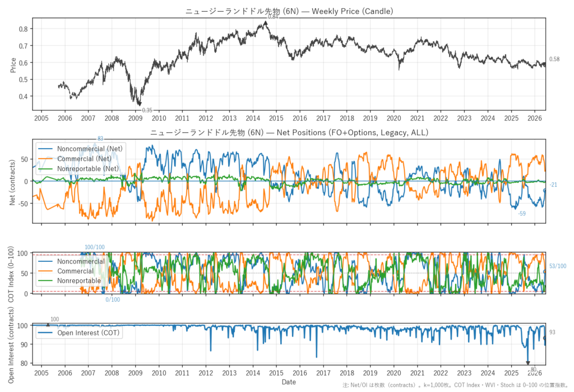Click the 100/100 COT index annotation

tap(94, 247)
